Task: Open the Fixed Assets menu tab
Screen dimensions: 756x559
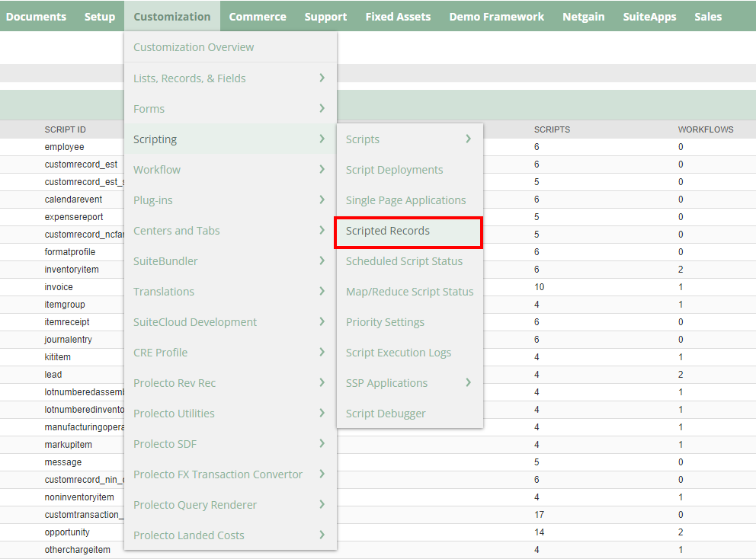Action: tap(398, 17)
